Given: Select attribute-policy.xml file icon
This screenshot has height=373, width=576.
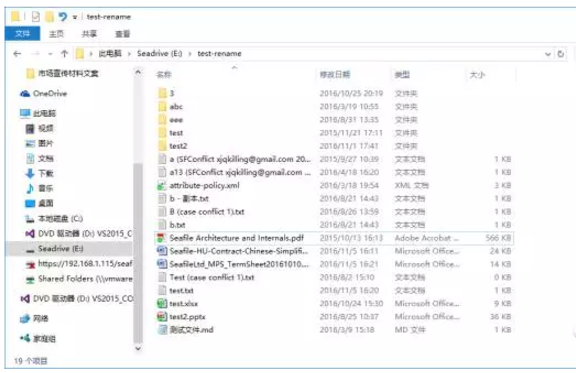Looking at the screenshot, I should (x=162, y=186).
